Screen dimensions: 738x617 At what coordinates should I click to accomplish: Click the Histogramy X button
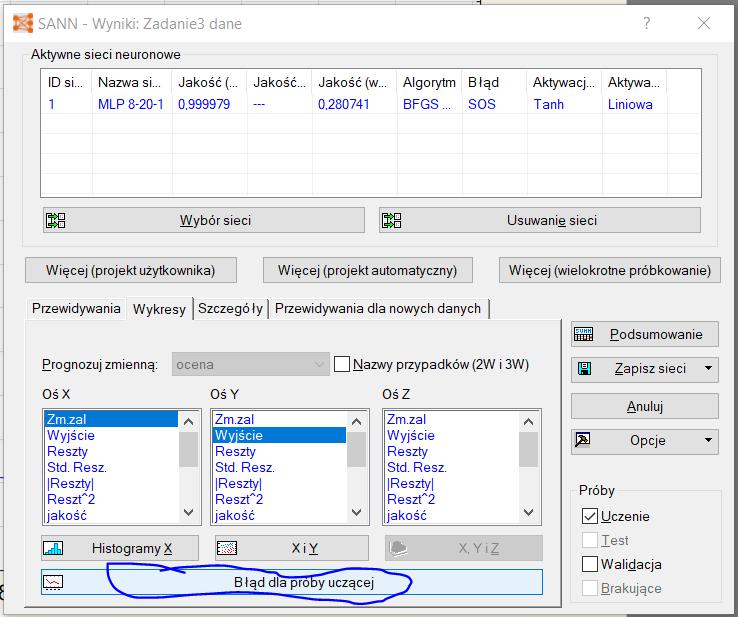(120, 548)
